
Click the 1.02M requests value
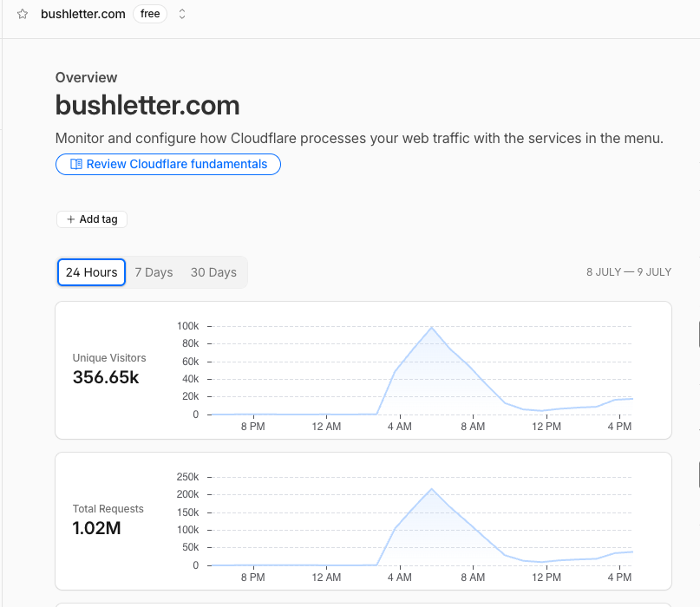point(96,528)
